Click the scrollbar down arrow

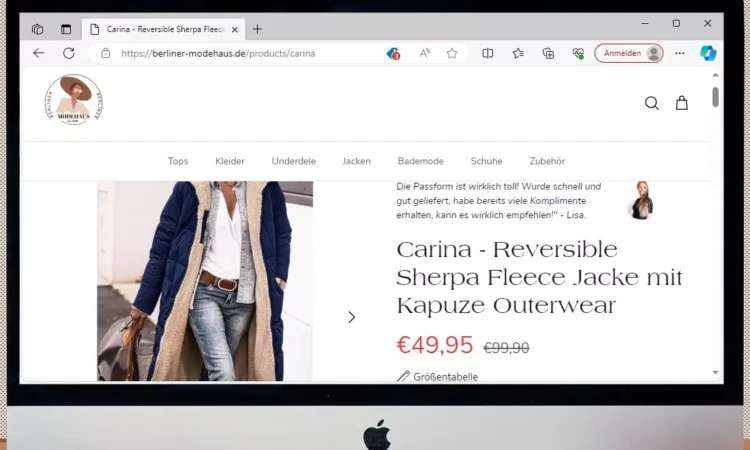(715, 373)
